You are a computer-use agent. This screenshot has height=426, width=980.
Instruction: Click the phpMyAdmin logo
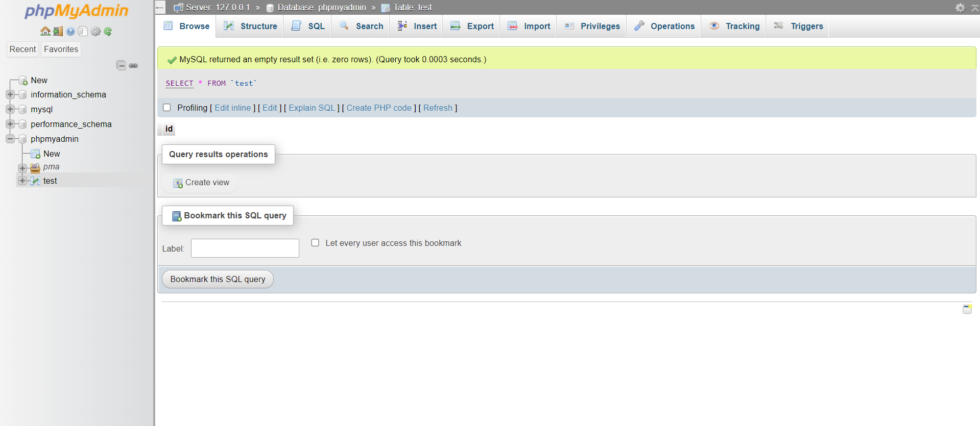point(77,11)
